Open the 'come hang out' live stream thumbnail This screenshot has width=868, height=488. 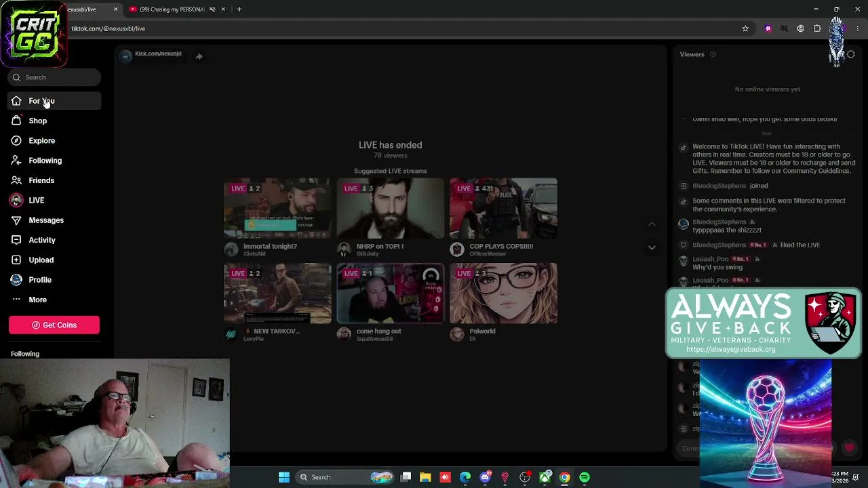click(391, 293)
